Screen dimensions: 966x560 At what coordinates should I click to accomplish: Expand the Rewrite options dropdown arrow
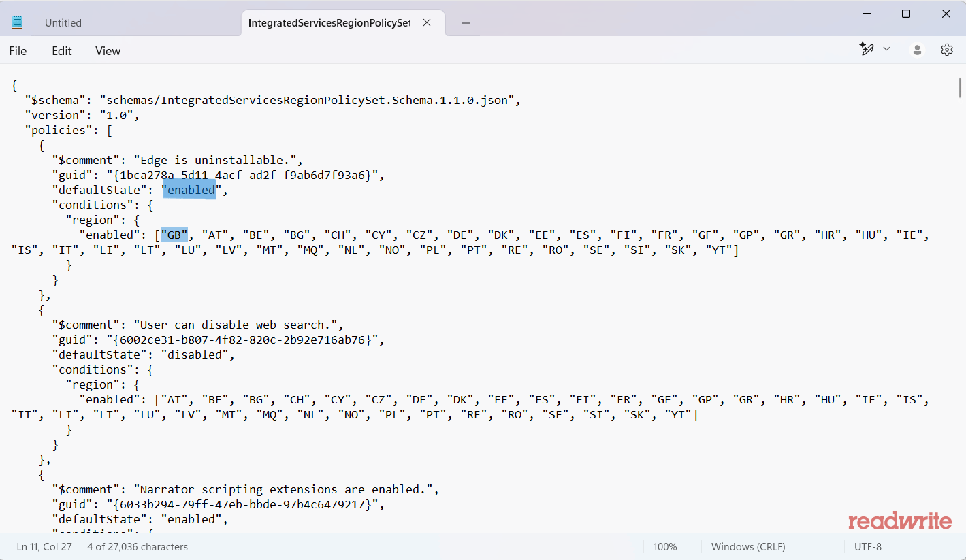point(886,49)
